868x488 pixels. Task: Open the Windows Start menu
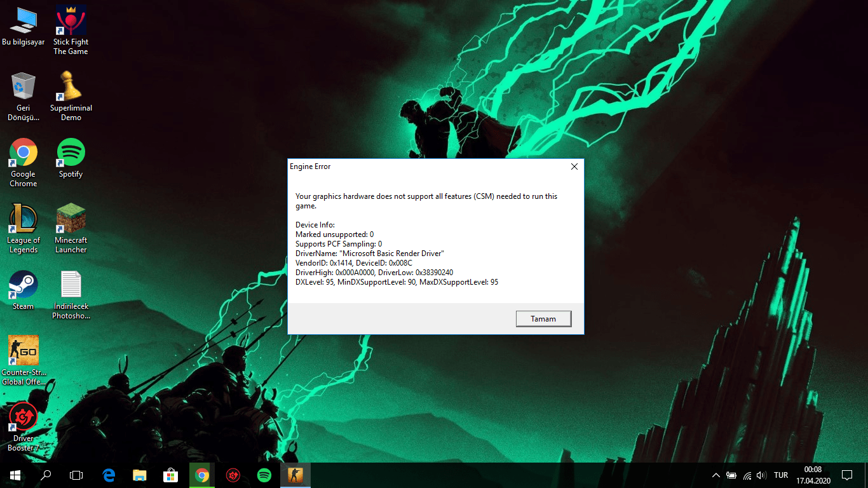click(15, 475)
